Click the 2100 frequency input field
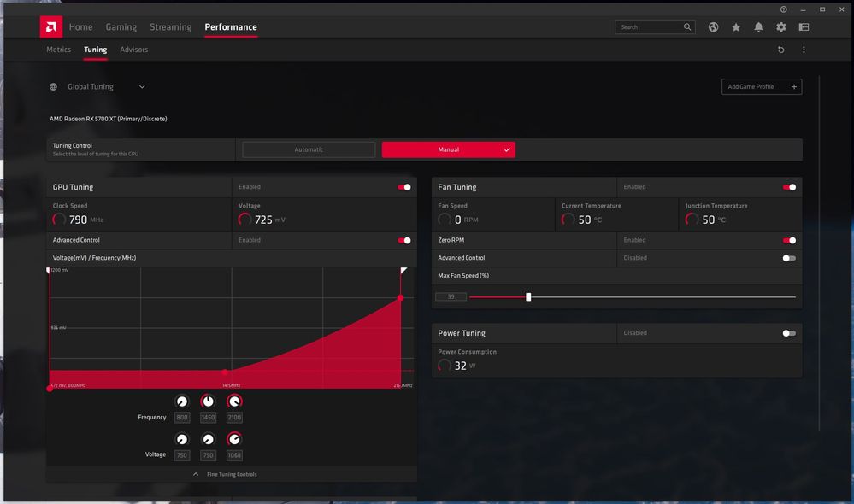This screenshot has width=854, height=504. coord(234,418)
